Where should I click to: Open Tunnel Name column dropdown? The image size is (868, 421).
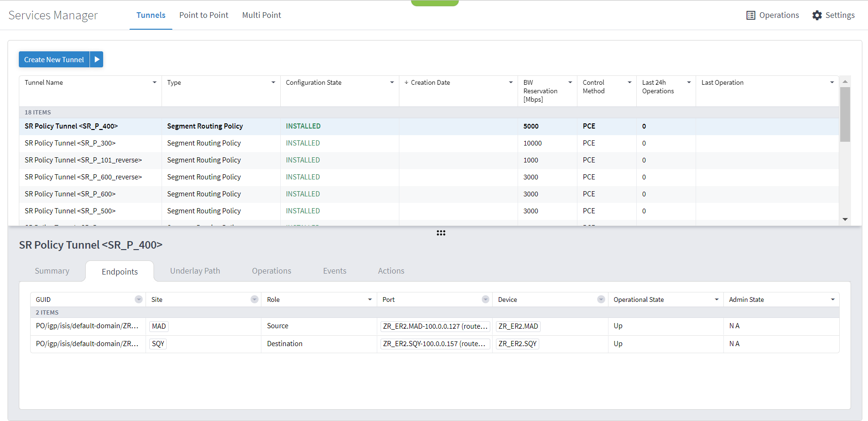(154, 82)
